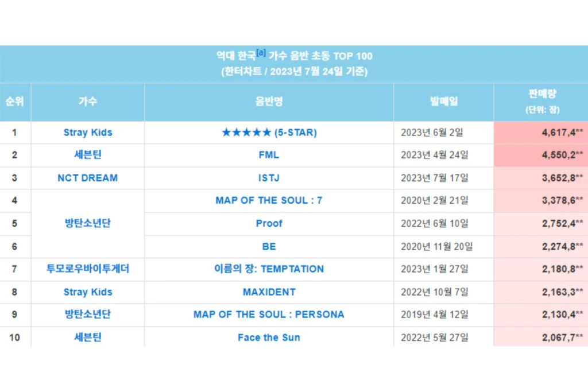Click MAP OF THE SOUL : PERSONA link
The width and height of the screenshot is (588, 392).
click(269, 315)
